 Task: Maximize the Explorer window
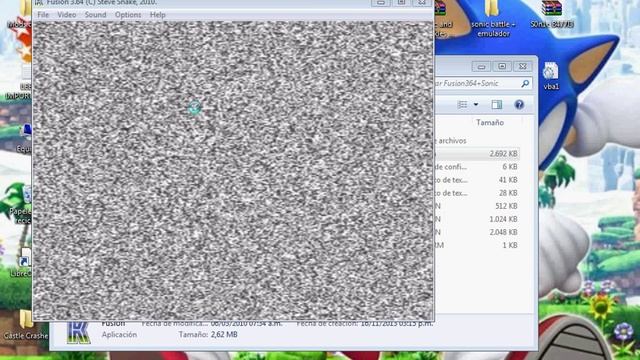tap(502, 66)
